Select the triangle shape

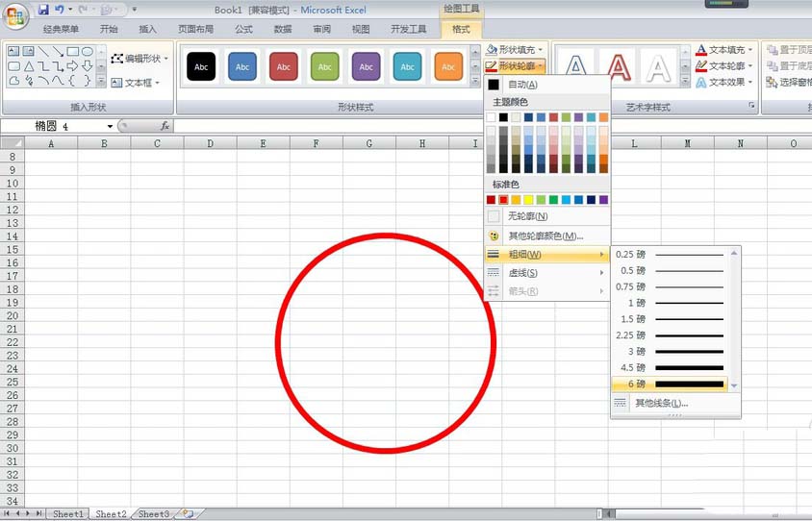pyautogui.click(x=29, y=66)
